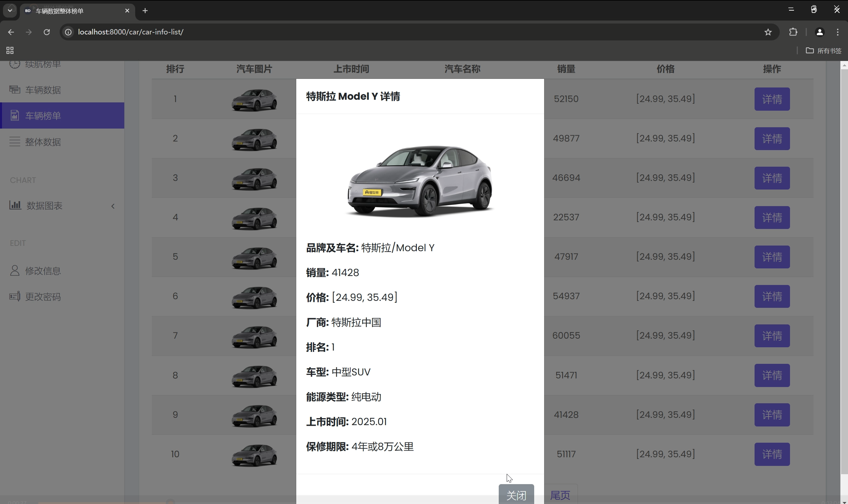Go to 尾页 last page link

(x=560, y=495)
